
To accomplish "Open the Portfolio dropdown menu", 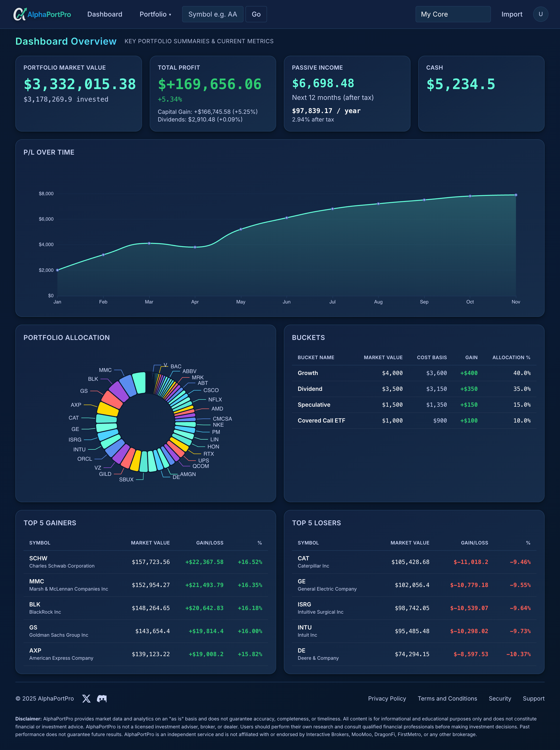I will click(155, 14).
